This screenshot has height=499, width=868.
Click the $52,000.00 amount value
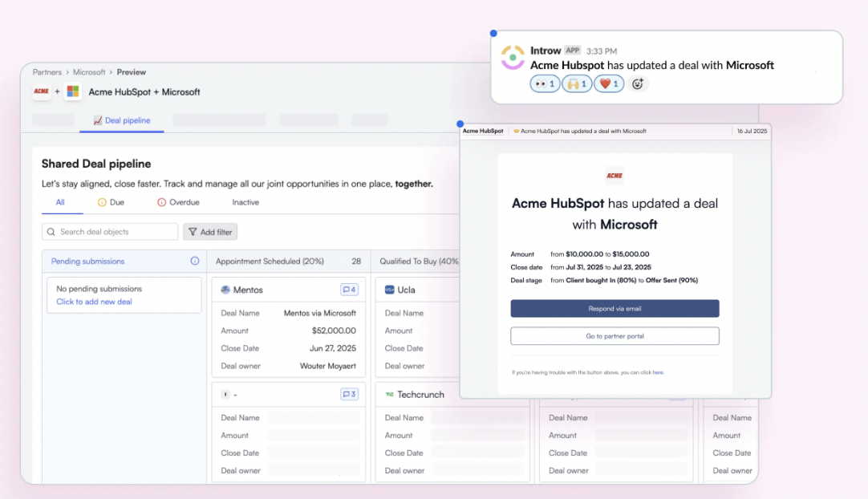[x=334, y=331]
